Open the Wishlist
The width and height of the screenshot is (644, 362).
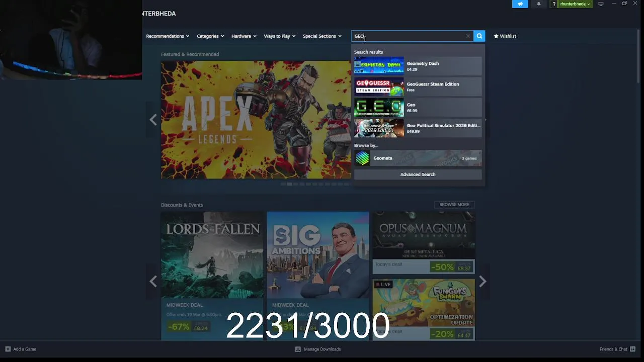point(505,36)
